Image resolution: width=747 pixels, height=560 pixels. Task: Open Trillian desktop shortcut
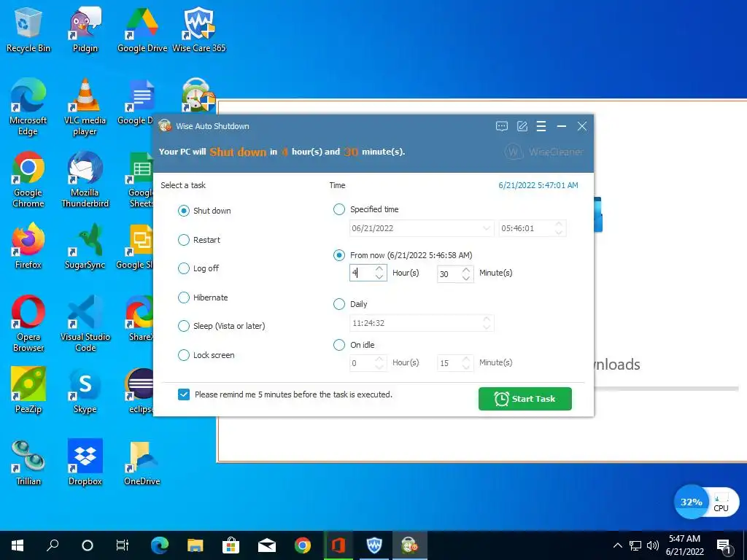coord(28,463)
